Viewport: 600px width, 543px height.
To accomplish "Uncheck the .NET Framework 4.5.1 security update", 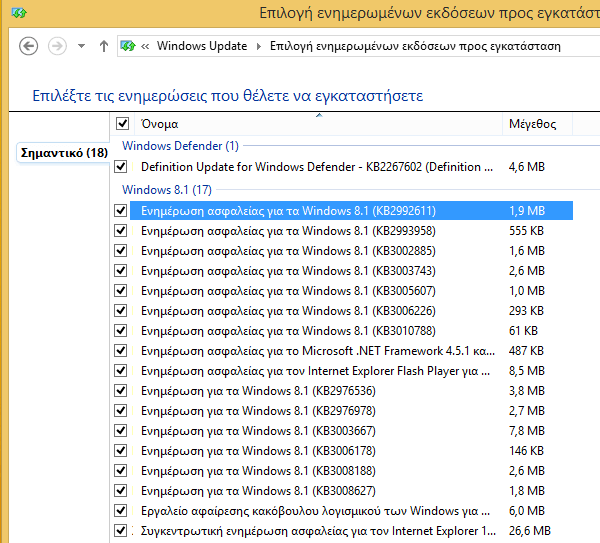I will 121,350.
